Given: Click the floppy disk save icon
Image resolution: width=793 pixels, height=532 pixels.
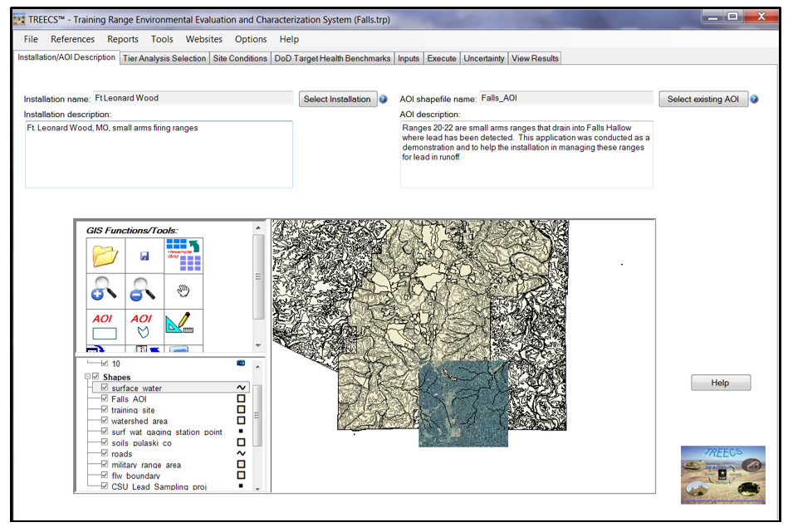Looking at the screenshot, I should [x=144, y=256].
